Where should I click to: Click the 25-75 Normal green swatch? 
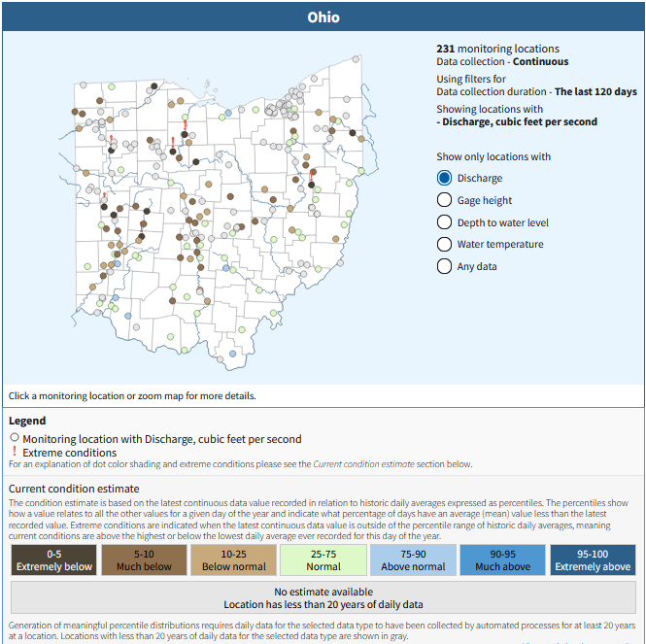323,559
